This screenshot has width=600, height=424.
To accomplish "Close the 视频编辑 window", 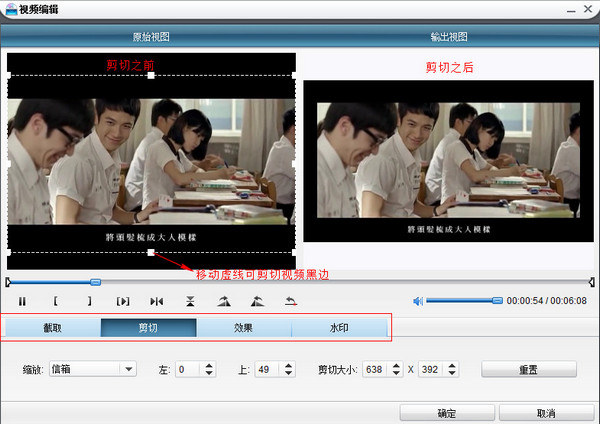I will point(588,9).
